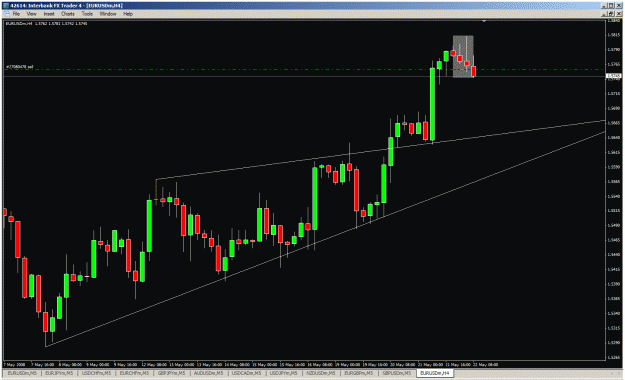Screen dimensions: 625x380
Task: Switch to the GBPUSDm,M5 chart tab
Action: [397, 373]
